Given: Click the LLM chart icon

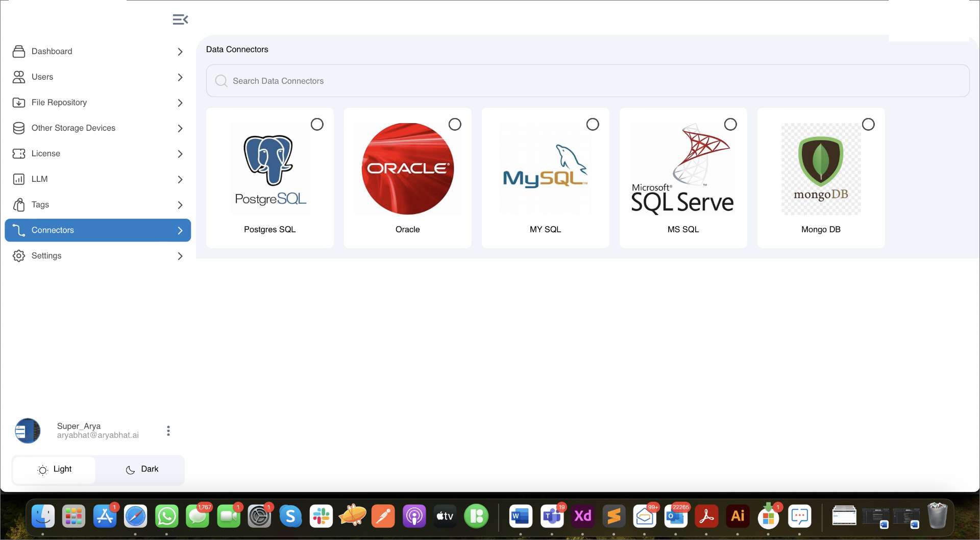Looking at the screenshot, I should coord(19,179).
